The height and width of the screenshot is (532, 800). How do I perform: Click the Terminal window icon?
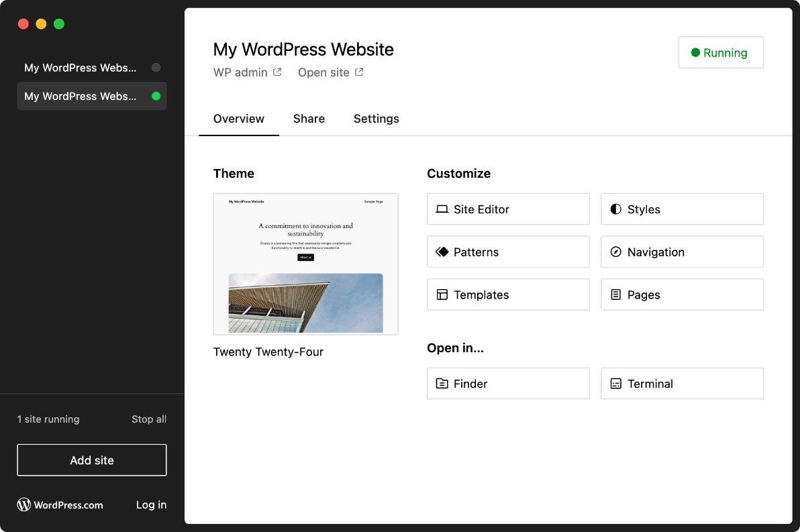point(616,384)
